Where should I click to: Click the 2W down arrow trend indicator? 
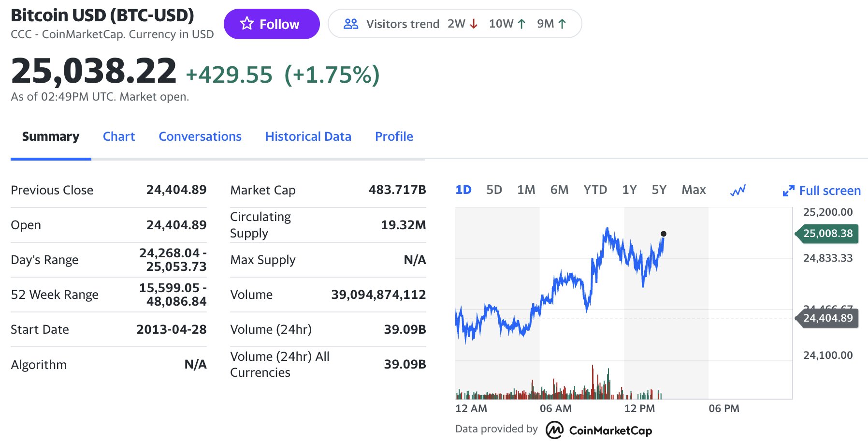[474, 24]
